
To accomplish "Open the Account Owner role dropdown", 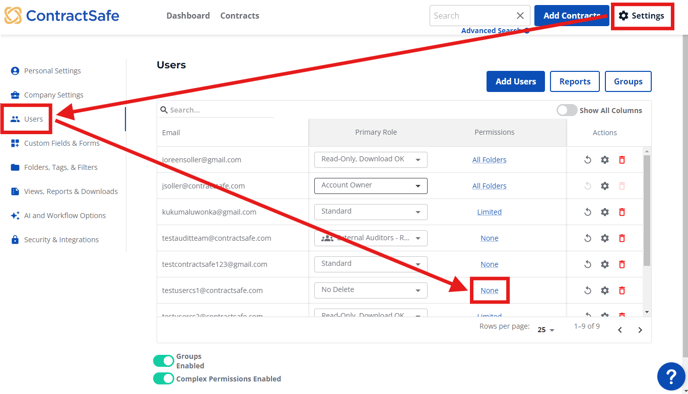I will [x=371, y=186].
